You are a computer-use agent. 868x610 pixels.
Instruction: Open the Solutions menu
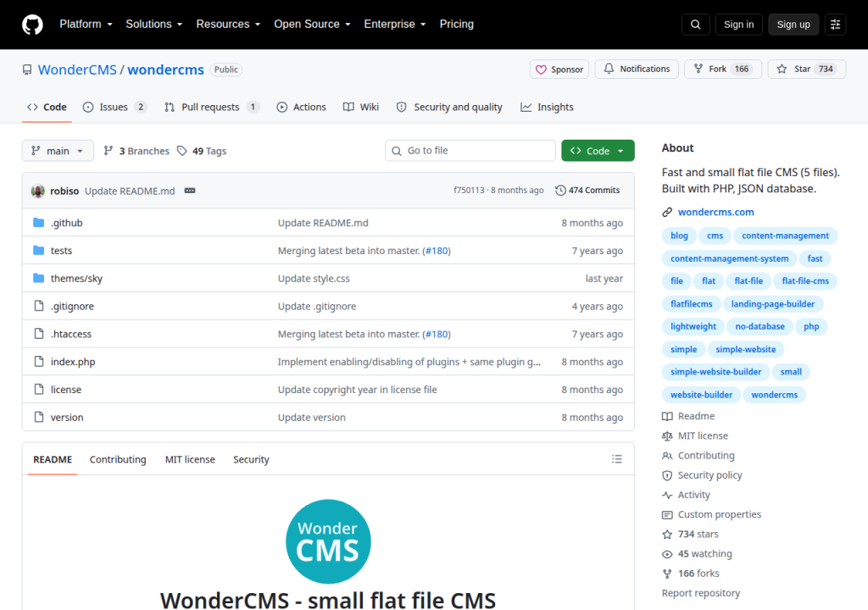pyautogui.click(x=154, y=25)
